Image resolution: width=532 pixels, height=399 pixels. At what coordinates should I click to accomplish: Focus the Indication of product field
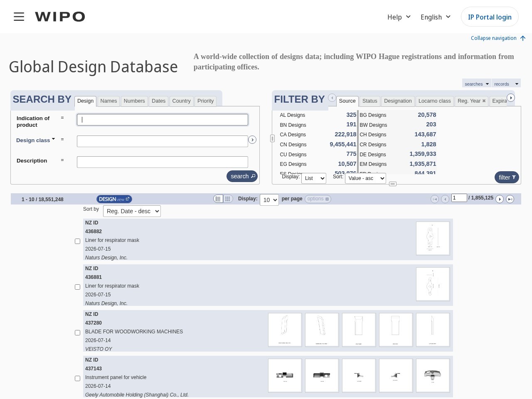163,120
